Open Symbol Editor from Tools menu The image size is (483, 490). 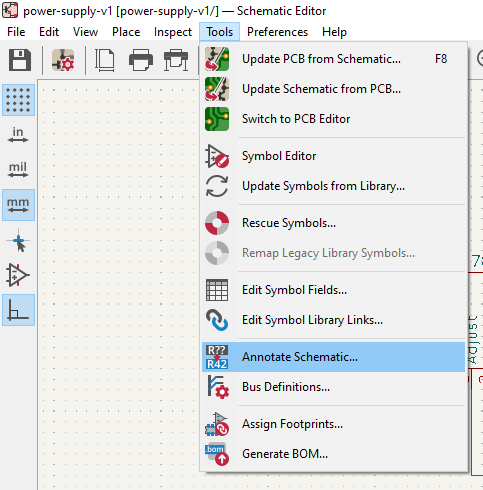(x=333, y=156)
